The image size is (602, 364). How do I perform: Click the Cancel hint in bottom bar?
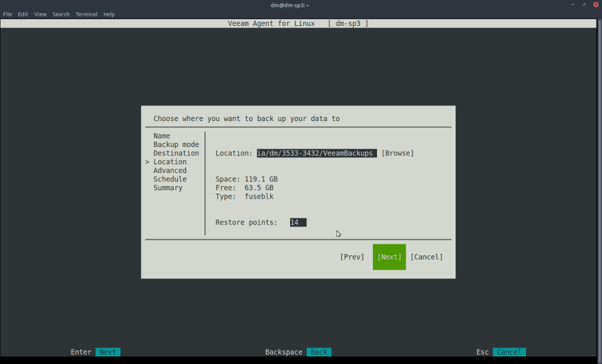coord(509,352)
